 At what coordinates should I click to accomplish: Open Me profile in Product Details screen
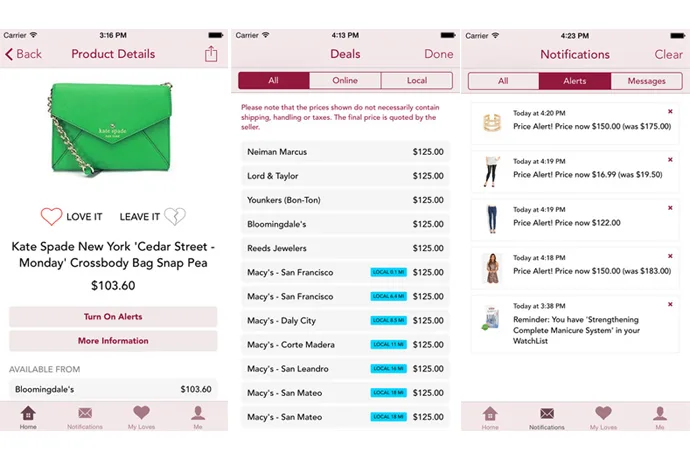coord(198,417)
